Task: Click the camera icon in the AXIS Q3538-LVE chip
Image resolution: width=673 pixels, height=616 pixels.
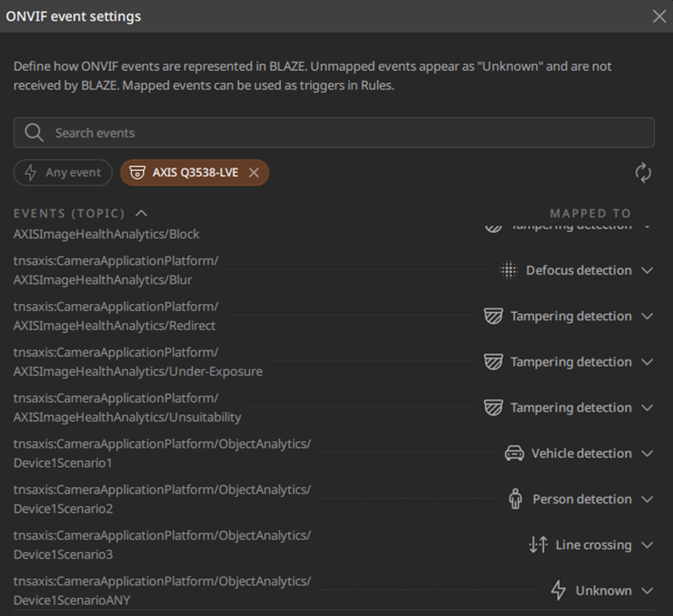Action: 137,172
